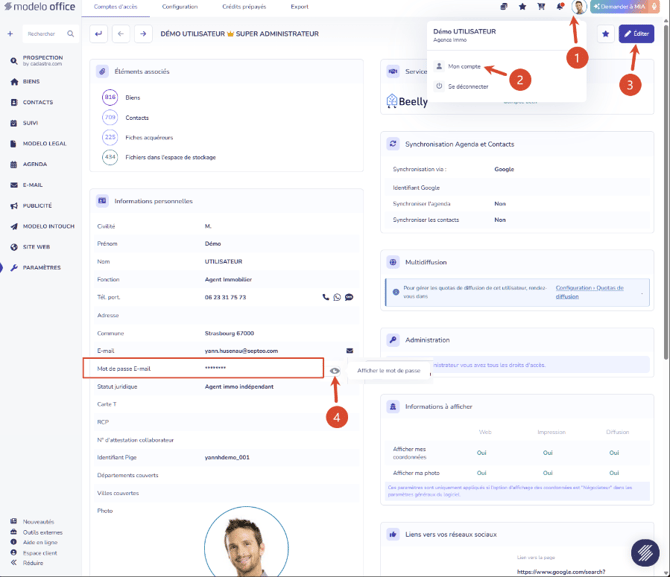Go to next user with right arrow
The image size is (670, 577).
click(143, 34)
